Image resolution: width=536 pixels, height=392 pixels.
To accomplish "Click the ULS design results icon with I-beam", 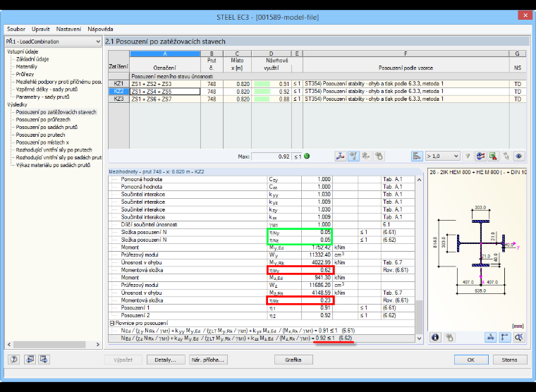I will coord(340,157).
